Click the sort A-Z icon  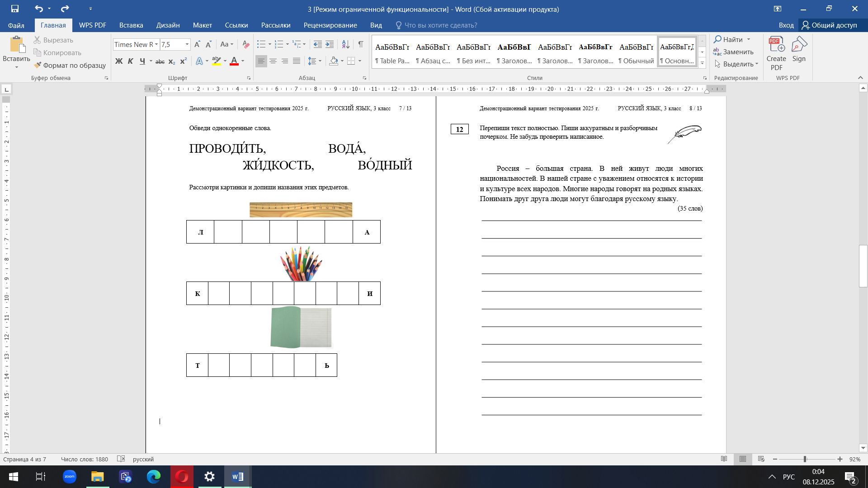coord(345,44)
